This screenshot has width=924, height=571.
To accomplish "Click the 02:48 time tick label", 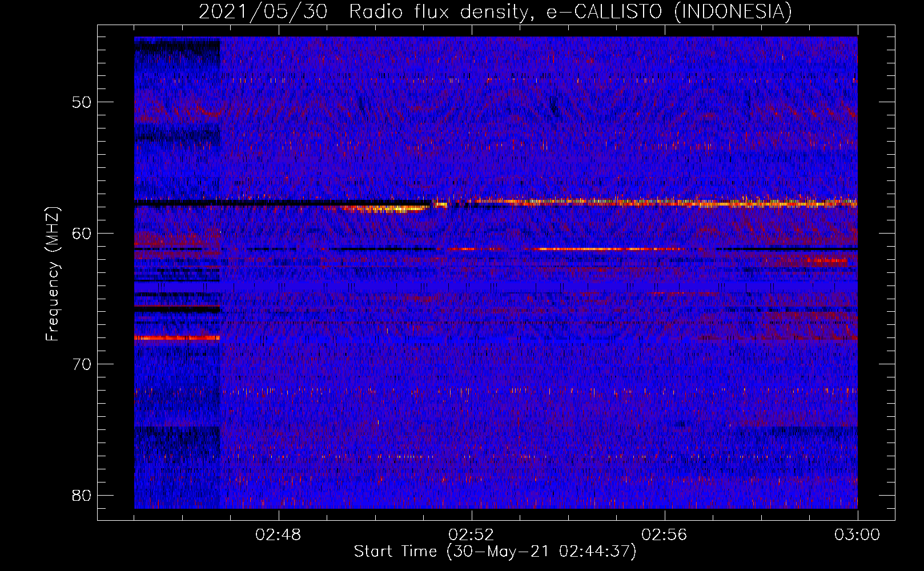I will pyautogui.click(x=279, y=535).
